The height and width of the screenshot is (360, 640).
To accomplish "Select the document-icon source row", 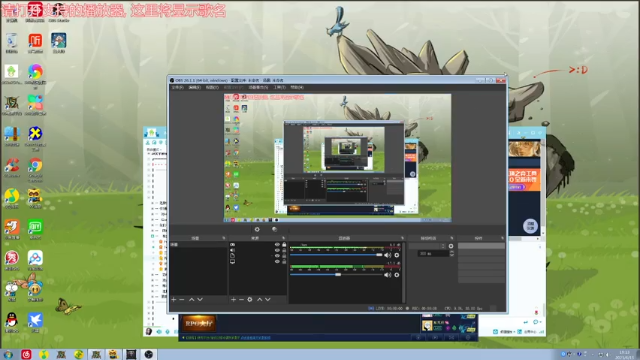I will [x=257, y=256].
